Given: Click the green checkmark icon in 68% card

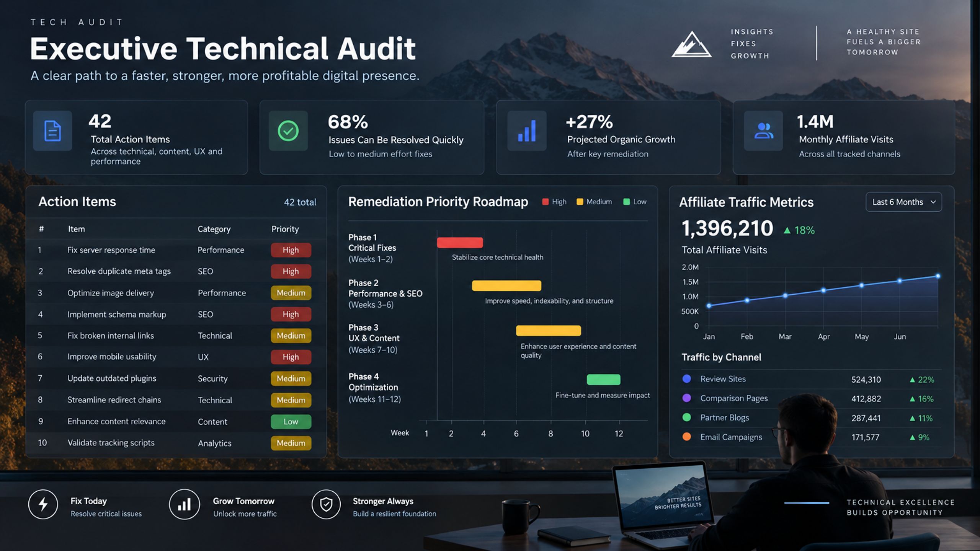Looking at the screenshot, I should 288,131.
